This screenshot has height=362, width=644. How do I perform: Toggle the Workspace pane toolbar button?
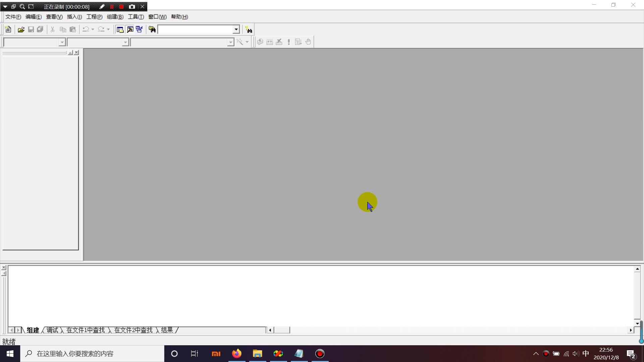pos(120,29)
